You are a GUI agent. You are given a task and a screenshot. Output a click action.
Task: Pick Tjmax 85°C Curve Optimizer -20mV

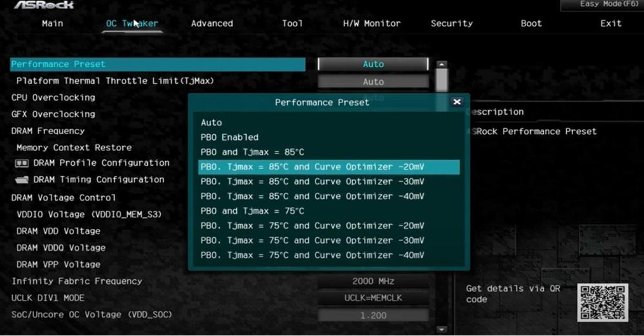tap(328, 167)
